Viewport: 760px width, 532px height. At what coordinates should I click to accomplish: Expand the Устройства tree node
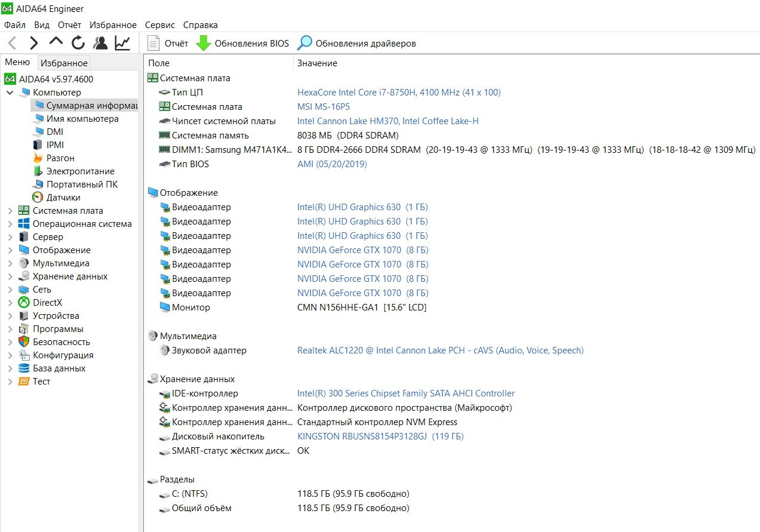point(10,316)
